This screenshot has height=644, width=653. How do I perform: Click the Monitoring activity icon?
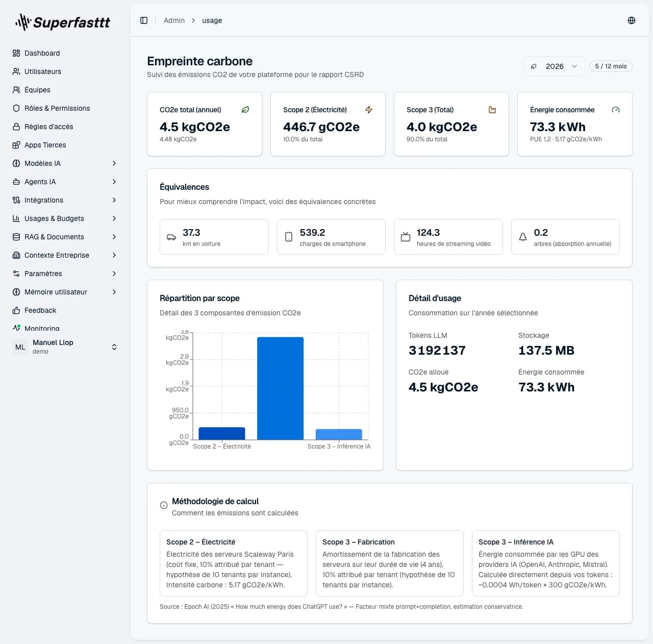coord(16,328)
